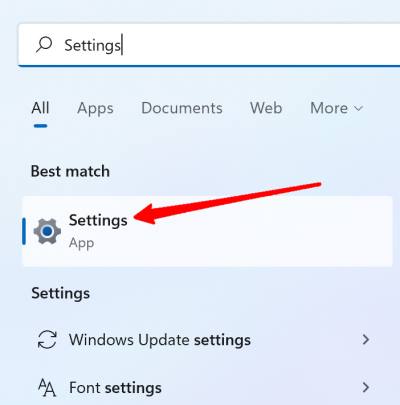Click the typed Settings text in search box
The image size is (400, 405).
[92, 45]
